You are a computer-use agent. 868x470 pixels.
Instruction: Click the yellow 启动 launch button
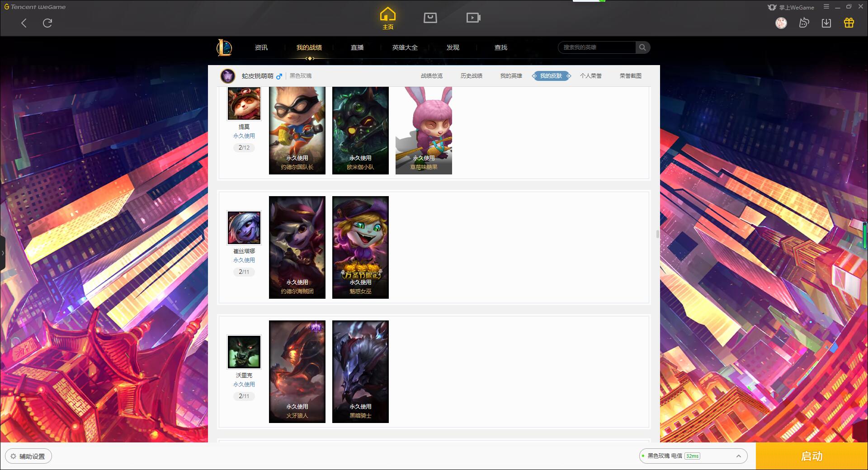811,456
